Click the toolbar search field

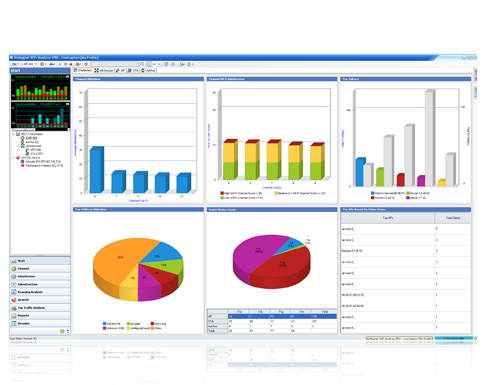click(x=114, y=64)
